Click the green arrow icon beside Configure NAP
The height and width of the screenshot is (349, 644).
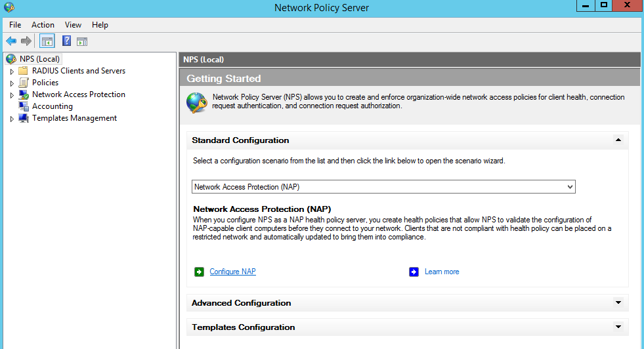pyautogui.click(x=199, y=272)
